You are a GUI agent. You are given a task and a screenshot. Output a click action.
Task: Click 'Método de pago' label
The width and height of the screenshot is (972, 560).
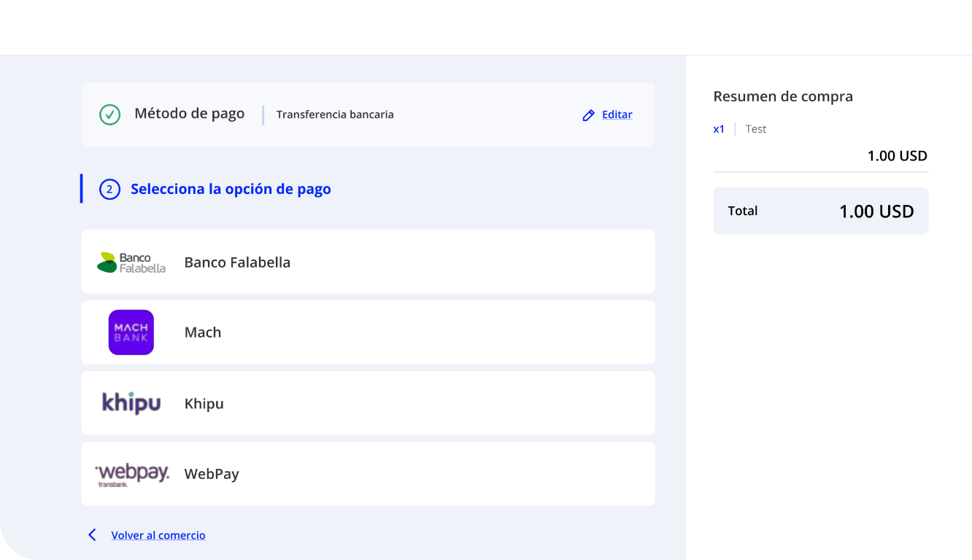(189, 114)
